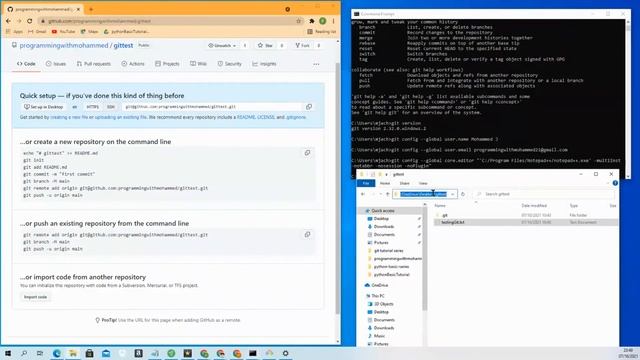
Task: Select the HTTPS URL option
Action: 92,107
